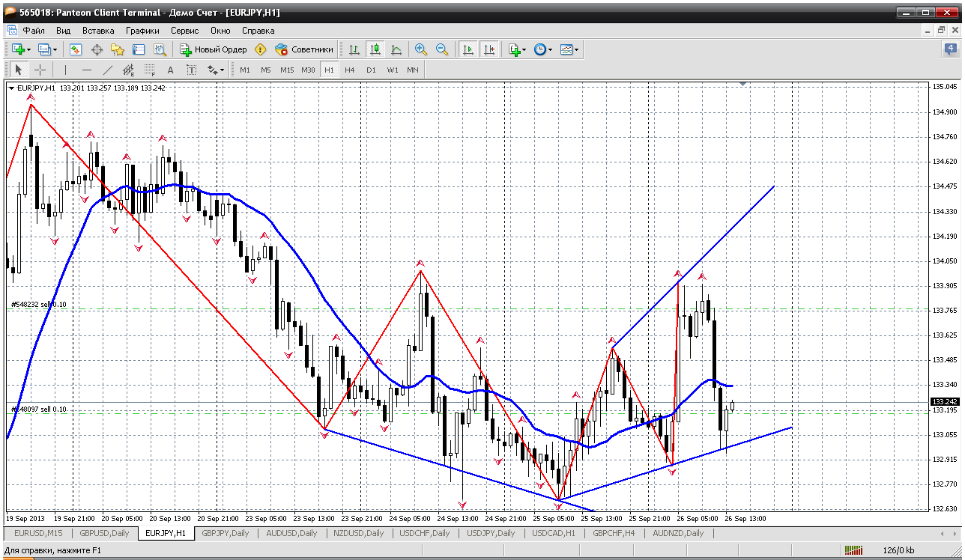The width and height of the screenshot is (965, 560).
Task: Open the Сервис menu
Action: [184, 31]
